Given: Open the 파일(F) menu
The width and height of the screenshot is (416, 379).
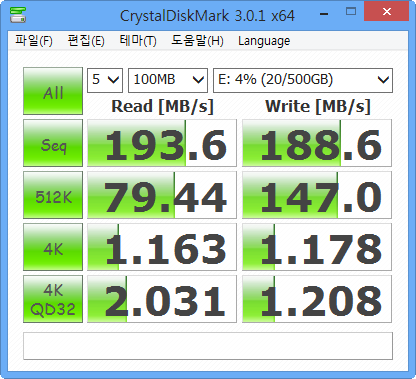Looking at the screenshot, I should (34, 41).
